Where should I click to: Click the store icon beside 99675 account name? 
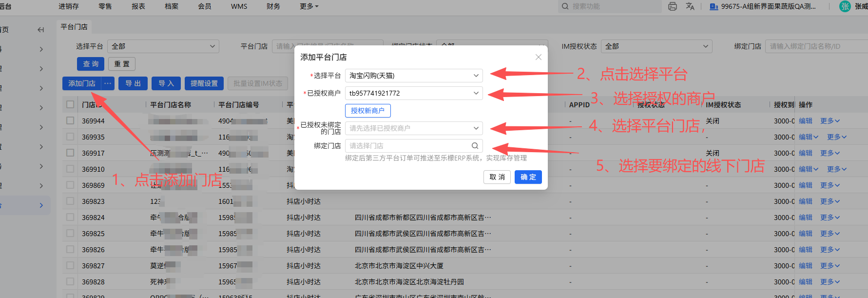coord(714,6)
